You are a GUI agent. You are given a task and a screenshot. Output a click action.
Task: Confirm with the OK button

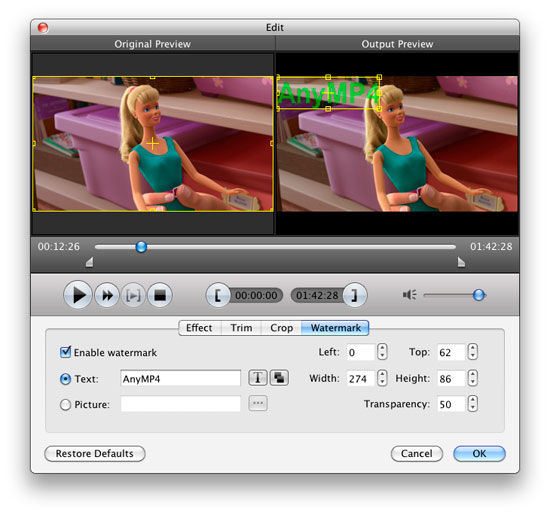[x=479, y=454]
